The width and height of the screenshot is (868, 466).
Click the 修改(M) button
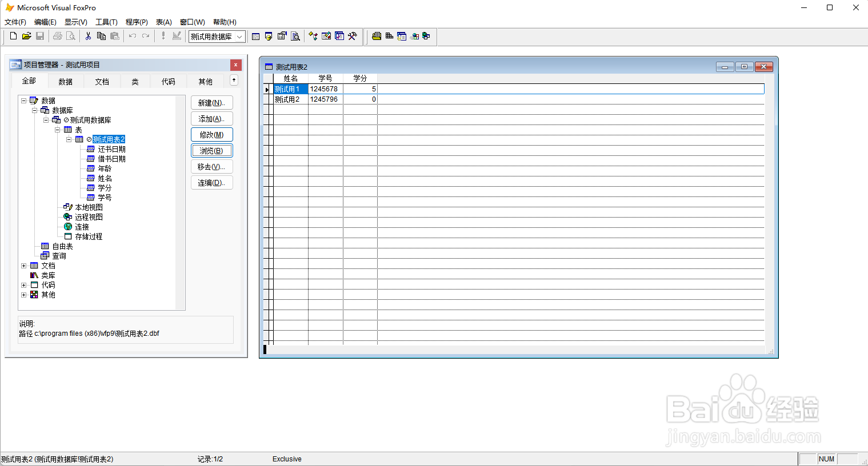point(211,135)
